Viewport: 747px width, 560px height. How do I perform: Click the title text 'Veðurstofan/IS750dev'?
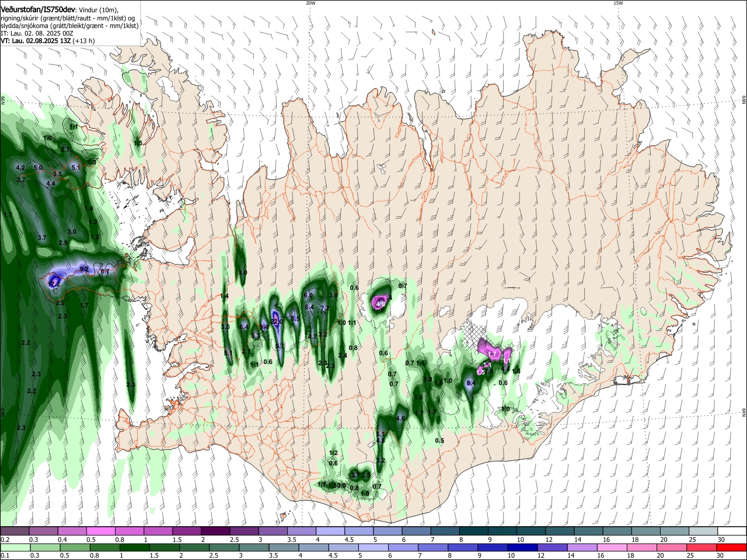click(x=39, y=10)
